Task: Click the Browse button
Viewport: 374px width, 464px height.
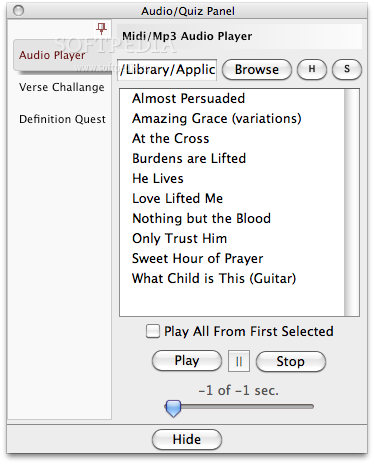Action: pyautogui.click(x=257, y=69)
